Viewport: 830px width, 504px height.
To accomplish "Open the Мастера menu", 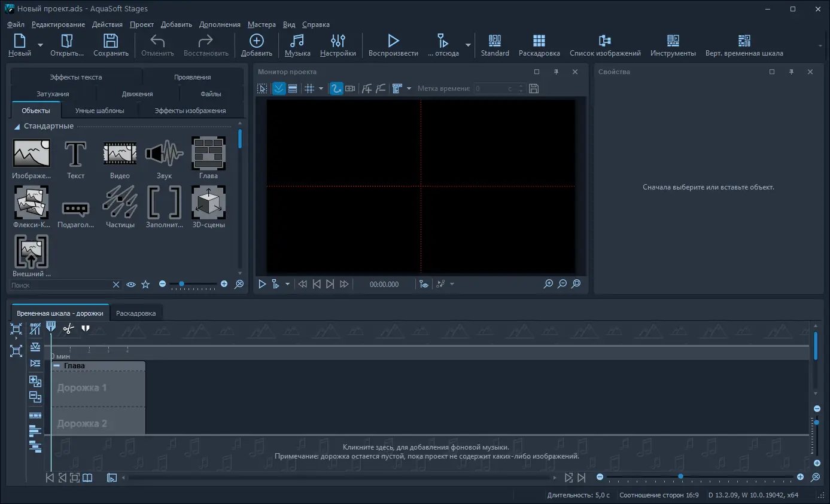I will coord(262,25).
